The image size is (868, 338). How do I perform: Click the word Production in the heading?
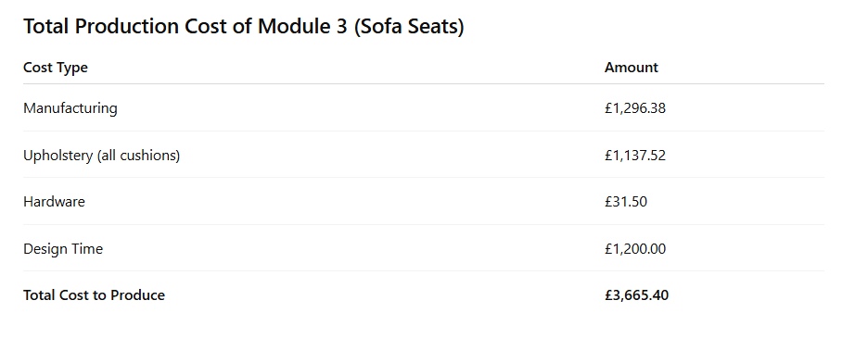coord(128,27)
